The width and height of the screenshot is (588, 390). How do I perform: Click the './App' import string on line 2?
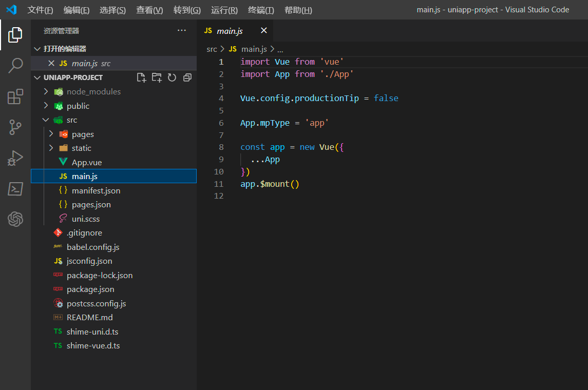point(336,74)
